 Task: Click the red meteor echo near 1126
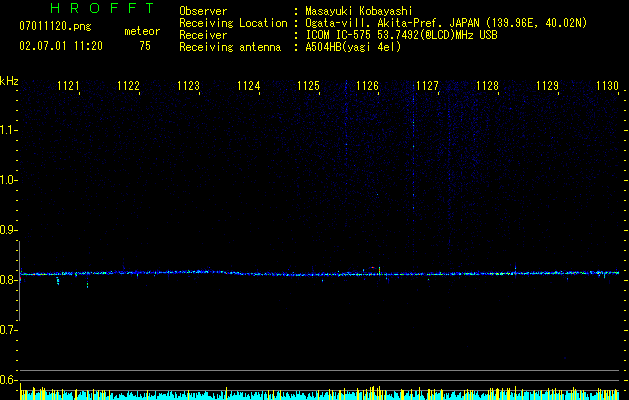373,267
